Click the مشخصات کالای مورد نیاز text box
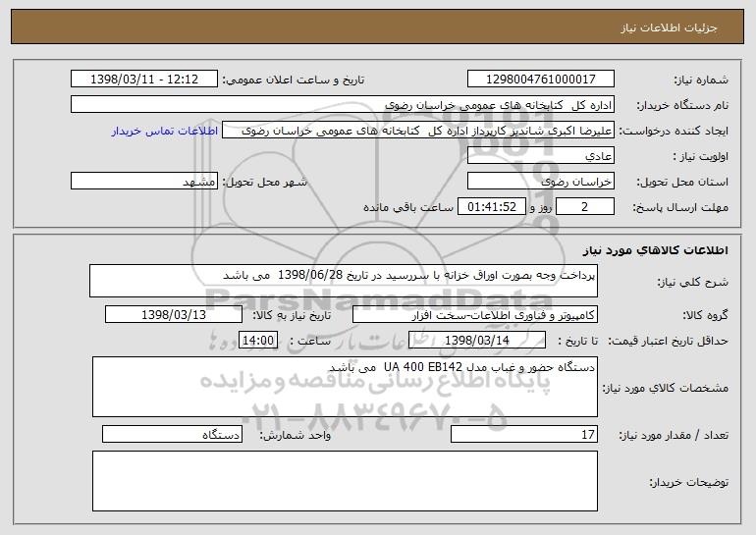756x535 pixels. [x=345, y=387]
